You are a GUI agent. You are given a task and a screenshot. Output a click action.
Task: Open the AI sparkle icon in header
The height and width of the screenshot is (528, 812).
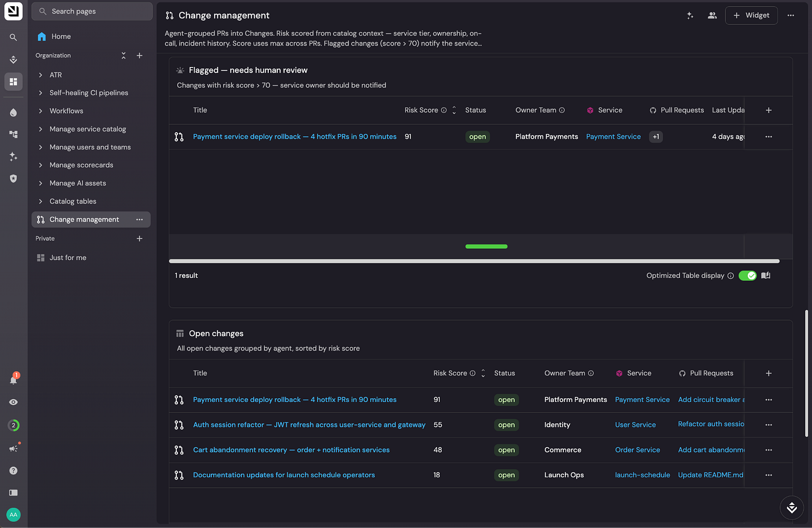[690, 16]
